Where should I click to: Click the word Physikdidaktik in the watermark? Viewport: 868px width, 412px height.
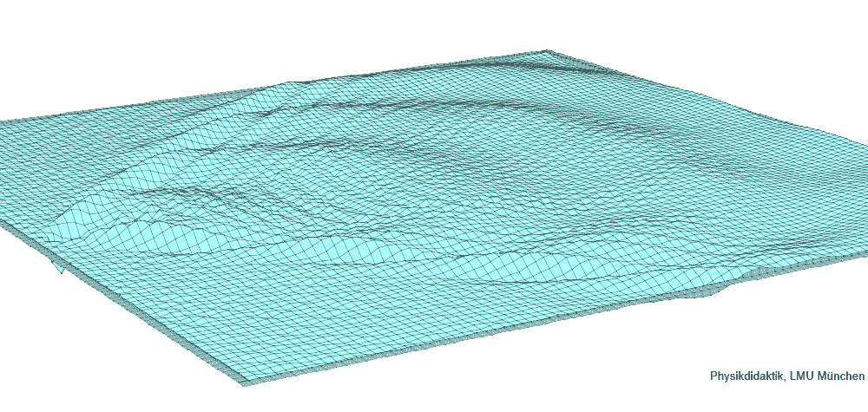747,376
